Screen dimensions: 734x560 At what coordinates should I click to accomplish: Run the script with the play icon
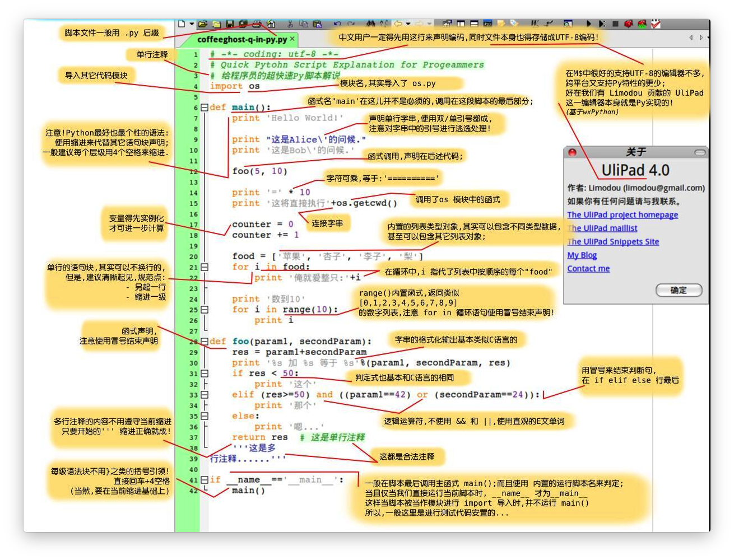click(589, 24)
